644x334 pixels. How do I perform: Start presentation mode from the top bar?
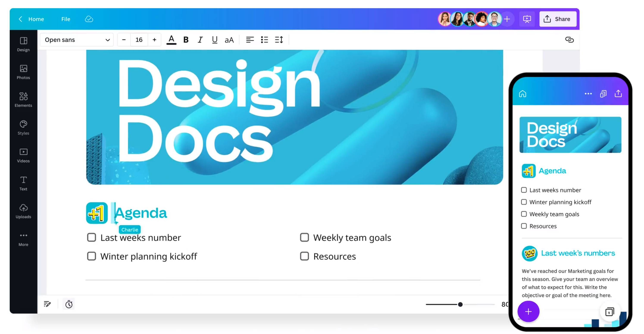pyautogui.click(x=527, y=19)
